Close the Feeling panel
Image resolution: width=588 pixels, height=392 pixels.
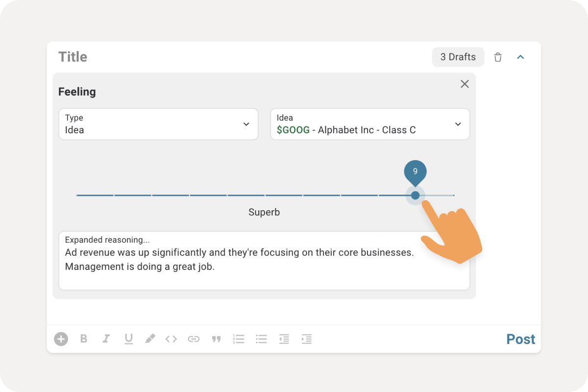pos(465,84)
